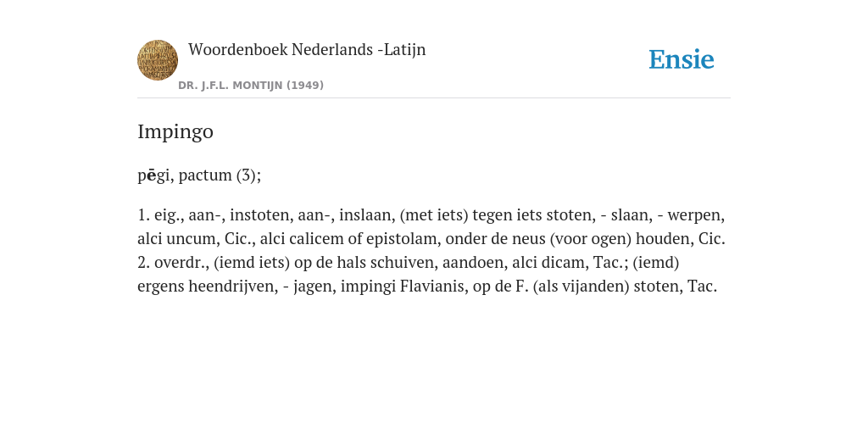The height and width of the screenshot is (434, 868).
Task: Click the author name DR. J.F.L. MONTIJN
Action: 231,86
